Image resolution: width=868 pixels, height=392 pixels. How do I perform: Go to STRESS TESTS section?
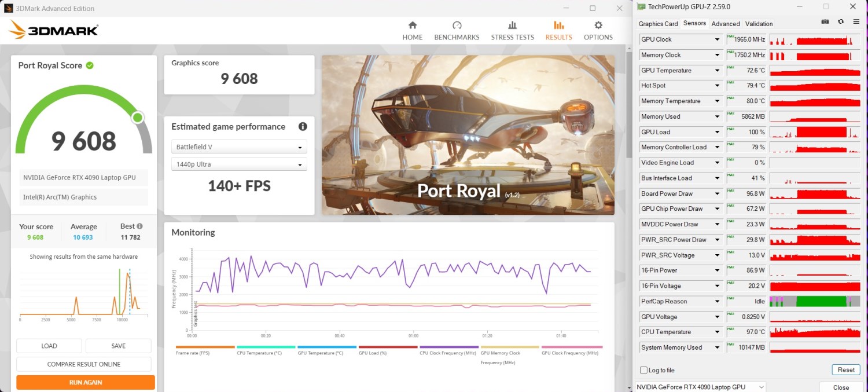point(512,31)
